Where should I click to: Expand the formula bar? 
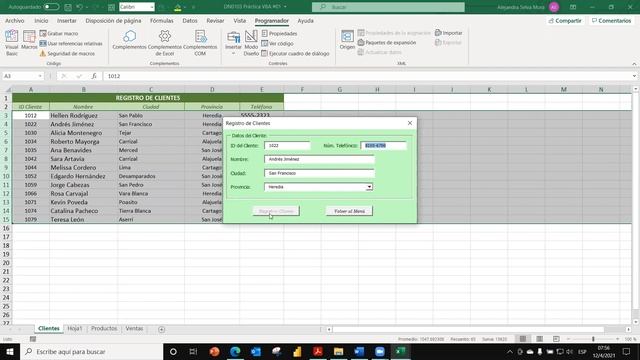[x=634, y=76]
